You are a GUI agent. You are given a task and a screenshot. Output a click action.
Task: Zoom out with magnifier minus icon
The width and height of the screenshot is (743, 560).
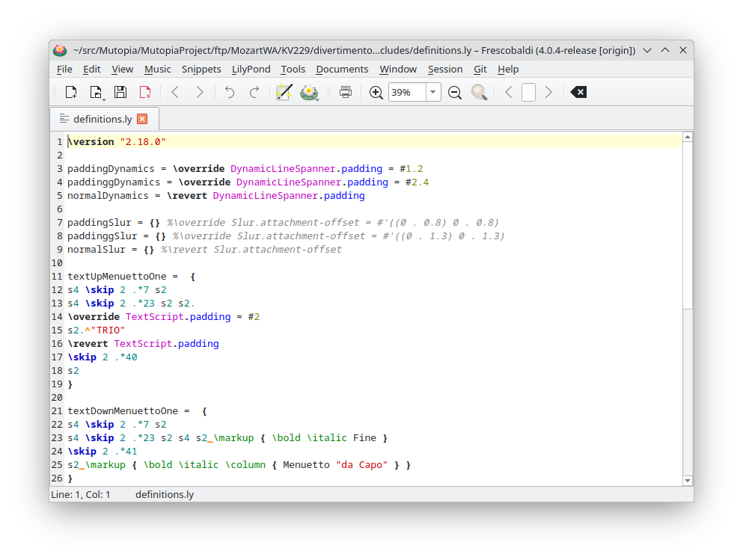(454, 92)
